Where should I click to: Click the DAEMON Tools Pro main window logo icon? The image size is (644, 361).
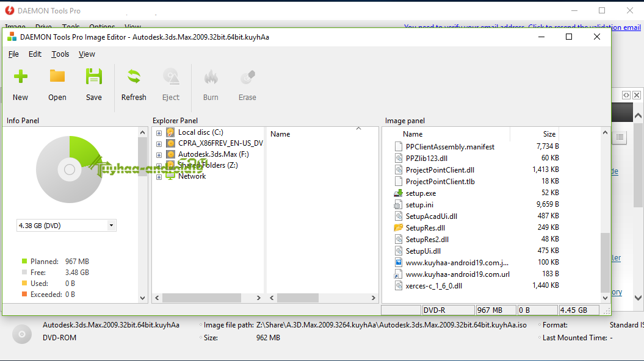[x=9, y=10]
